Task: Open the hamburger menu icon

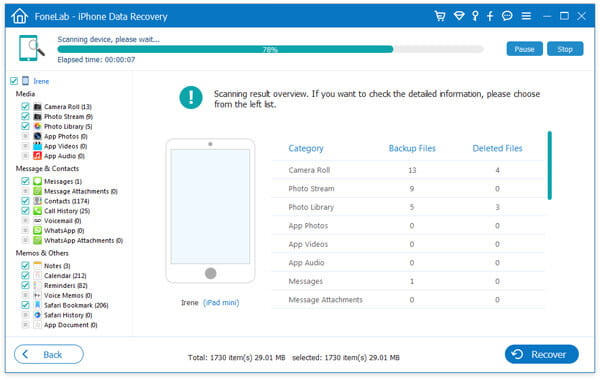Action: tap(526, 16)
